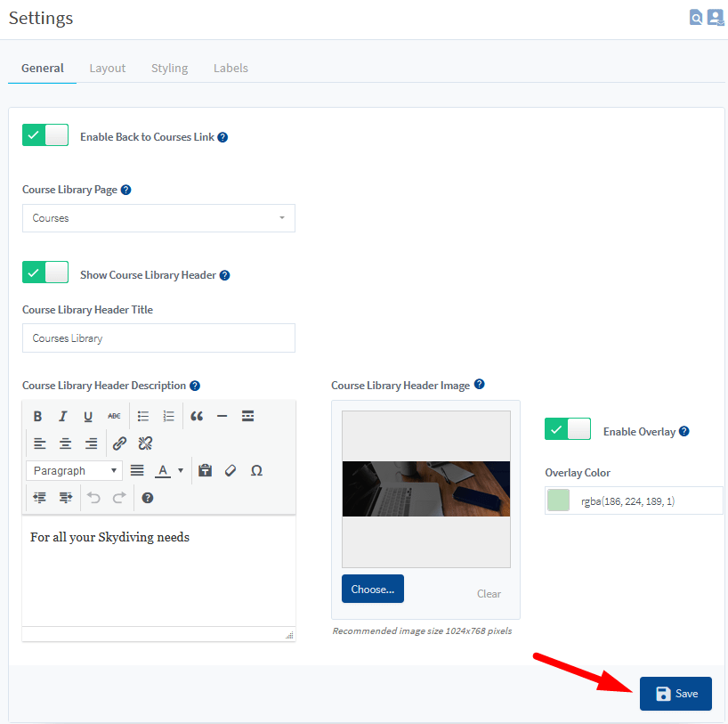Toggle Show Course Library Header switch
The width and height of the screenshot is (728, 724).
(x=45, y=273)
